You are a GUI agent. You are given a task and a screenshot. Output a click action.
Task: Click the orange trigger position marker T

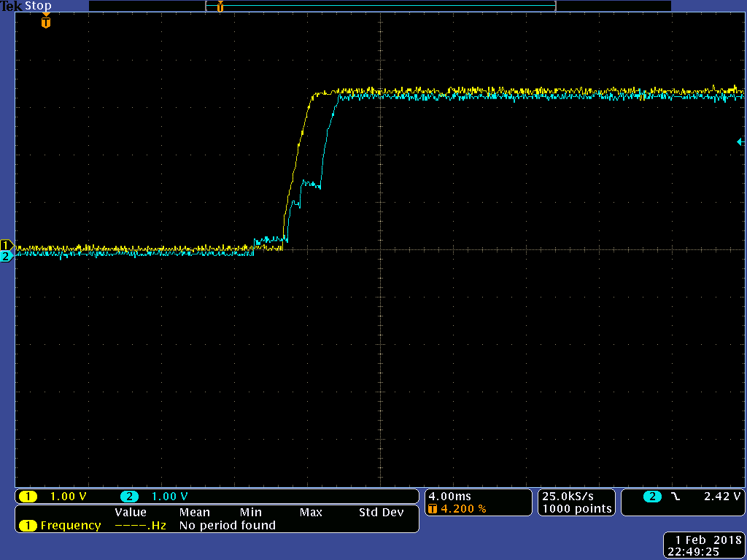46,22
